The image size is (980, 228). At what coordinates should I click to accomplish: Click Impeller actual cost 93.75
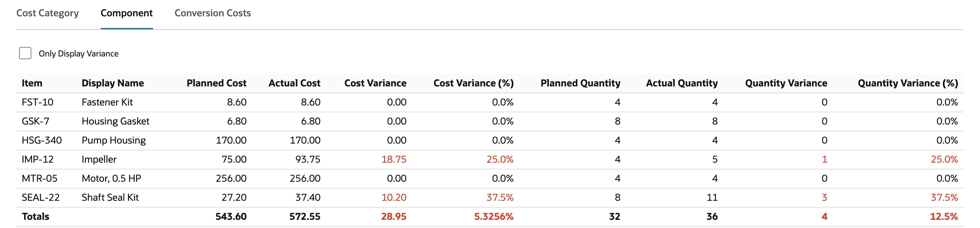[x=308, y=159]
